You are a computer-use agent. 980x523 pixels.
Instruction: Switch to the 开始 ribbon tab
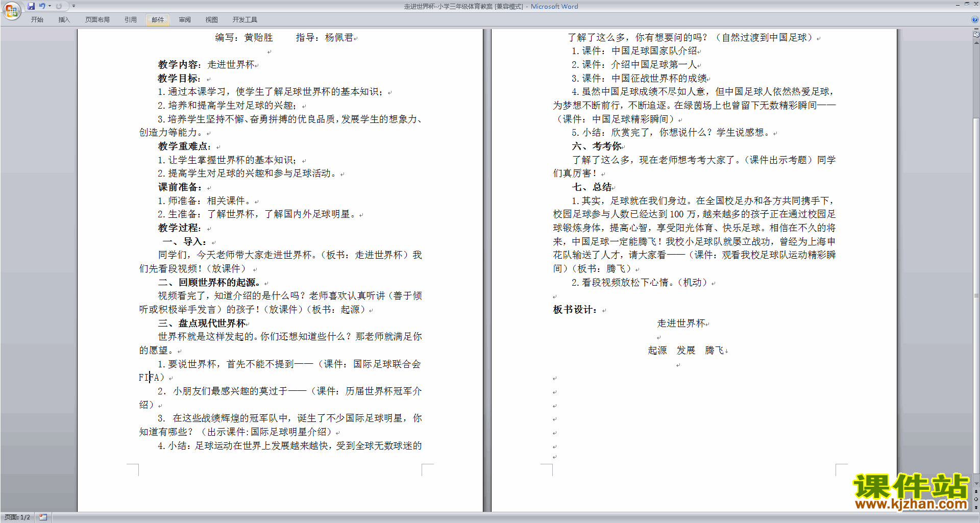point(37,20)
